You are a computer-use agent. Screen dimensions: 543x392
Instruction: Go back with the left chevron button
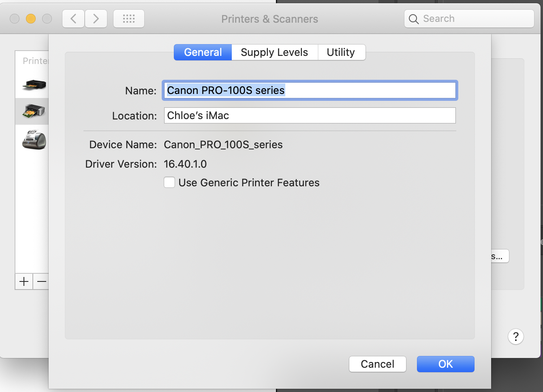point(73,19)
